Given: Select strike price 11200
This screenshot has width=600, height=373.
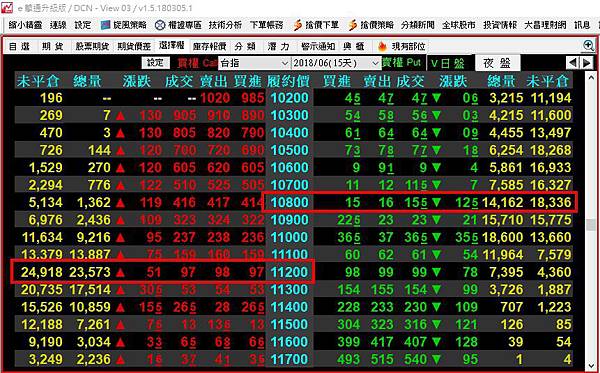Looking at the screenshot, I should (289, 272).
